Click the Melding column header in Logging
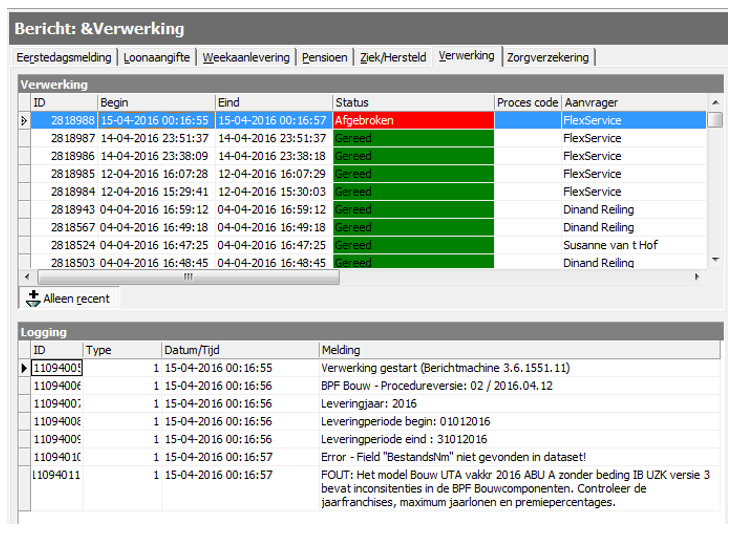 (x=518, y=350)
